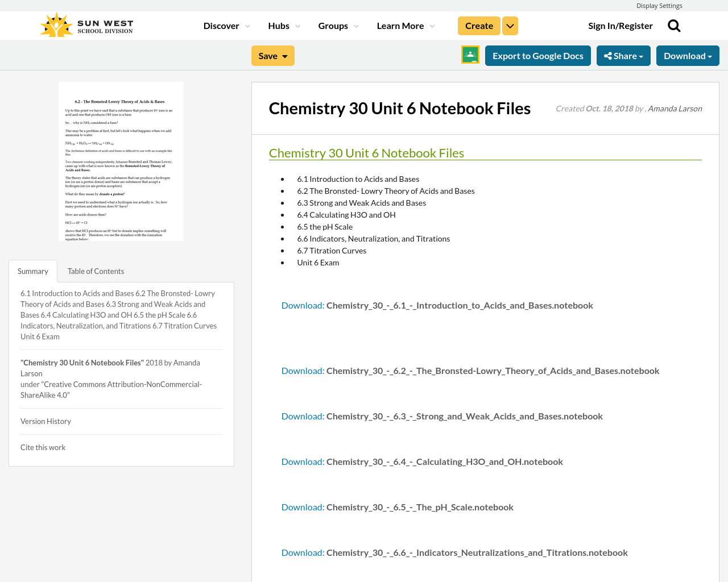Viewport: 728px width, 582px height.
Task: Expand the Share dropdown
Action: pyautogui.click(x=623, y=55)
